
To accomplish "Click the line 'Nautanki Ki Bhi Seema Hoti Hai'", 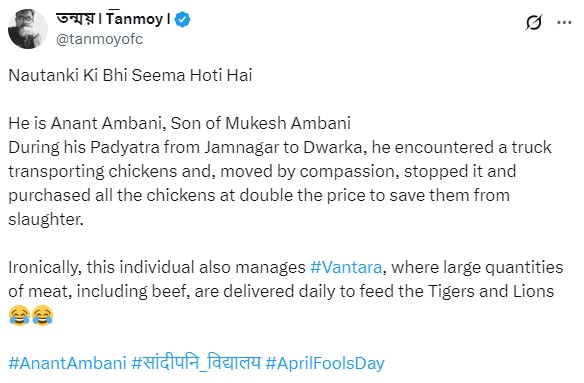I will [130, 75].
